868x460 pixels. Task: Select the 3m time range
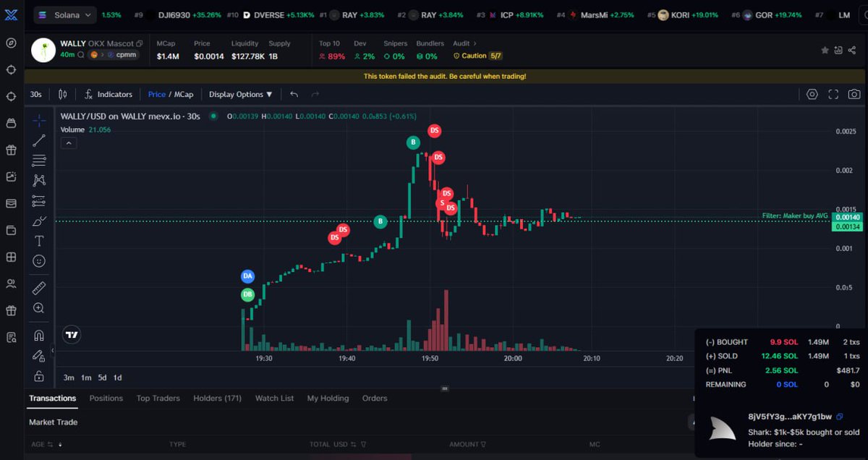pyautogui.click(x=69, y=378)
